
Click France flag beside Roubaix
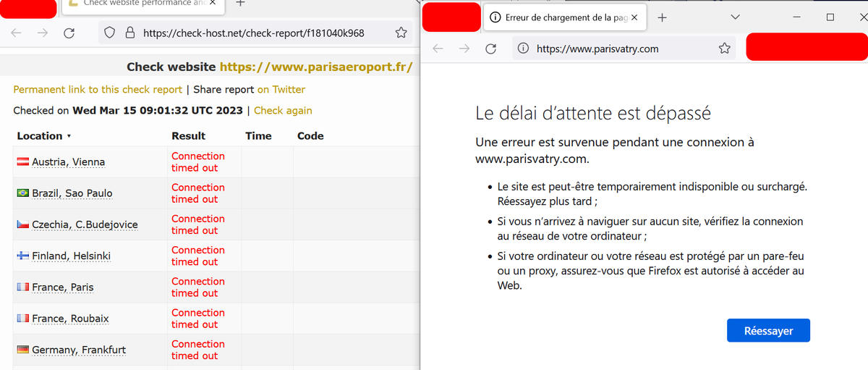point(22,319)
